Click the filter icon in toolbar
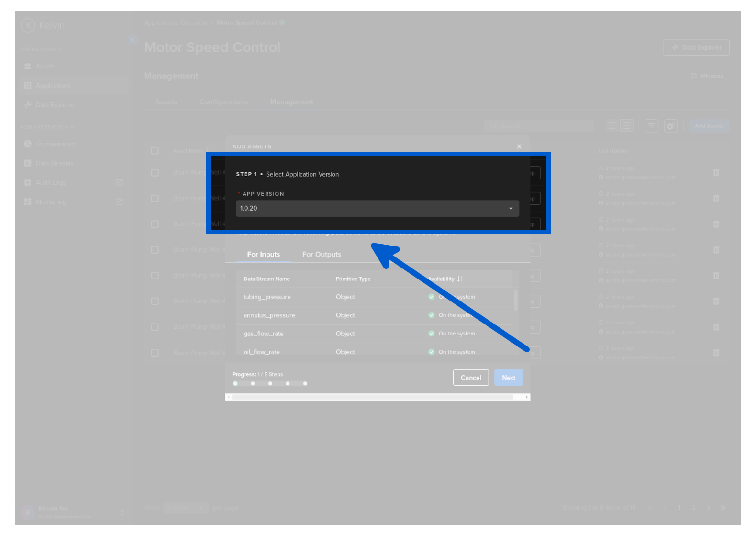 651,126
